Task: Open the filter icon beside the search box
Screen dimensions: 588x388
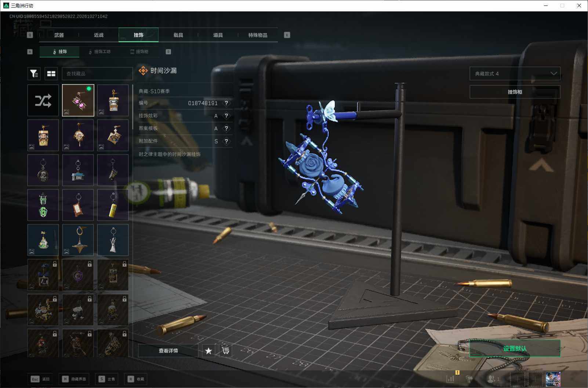Action: [34, 74]
